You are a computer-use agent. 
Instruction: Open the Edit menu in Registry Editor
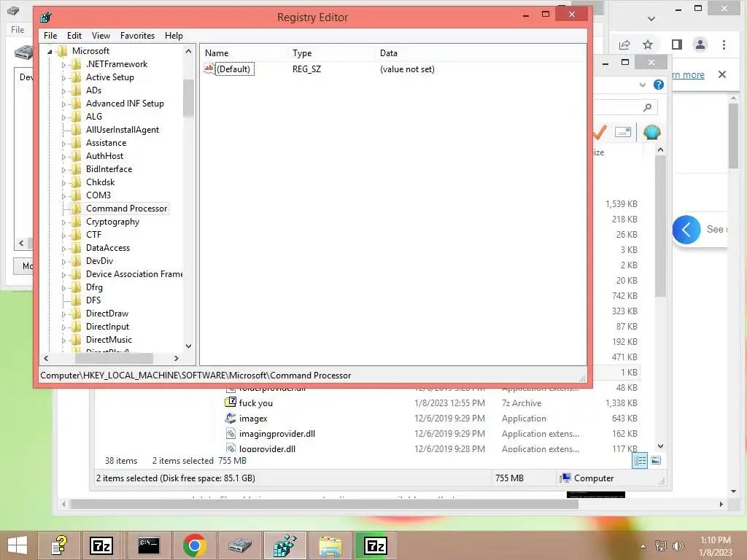click(x=74, y=36)
